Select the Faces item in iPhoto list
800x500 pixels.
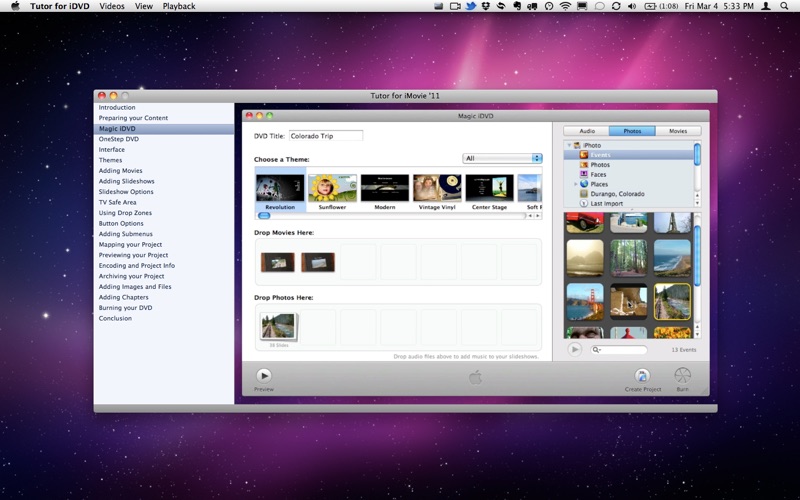(598, 174)
